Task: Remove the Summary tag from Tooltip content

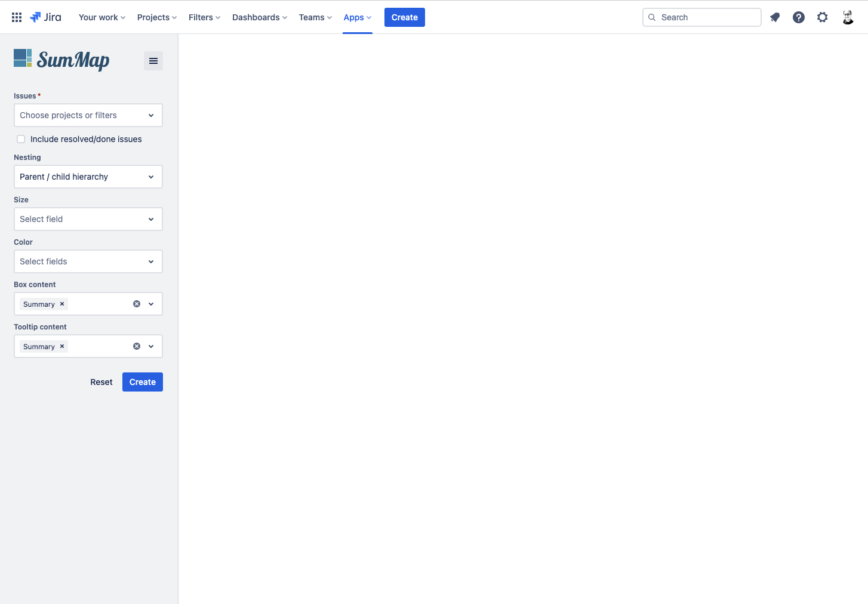Action: (x=62, y=346)
